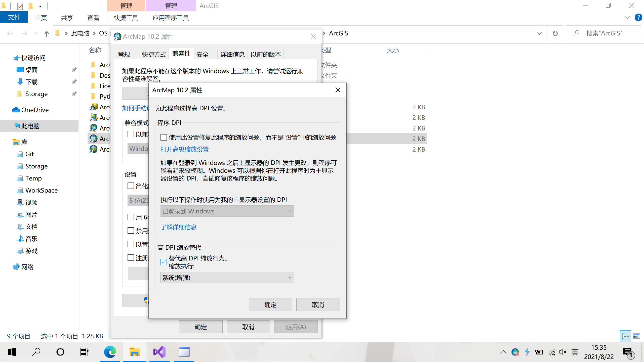
Task: Click the back navigation arrow
Action: [10, 33]
